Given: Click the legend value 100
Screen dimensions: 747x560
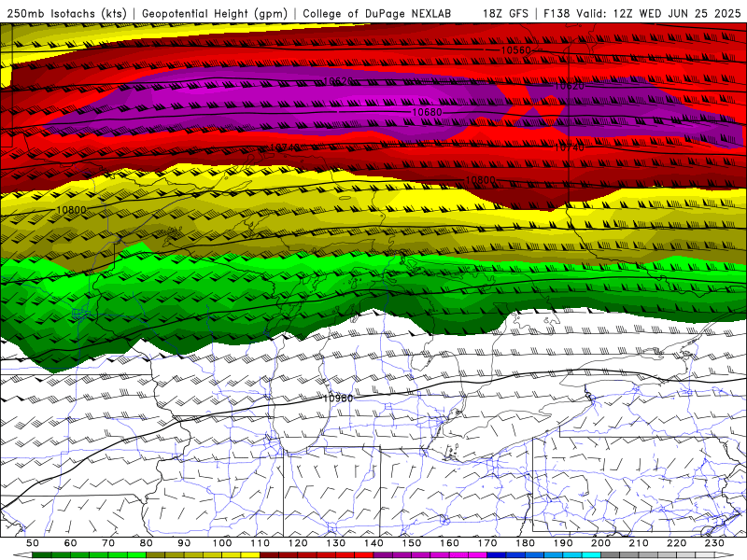Looking at the screenshot, I should point(222,543).
